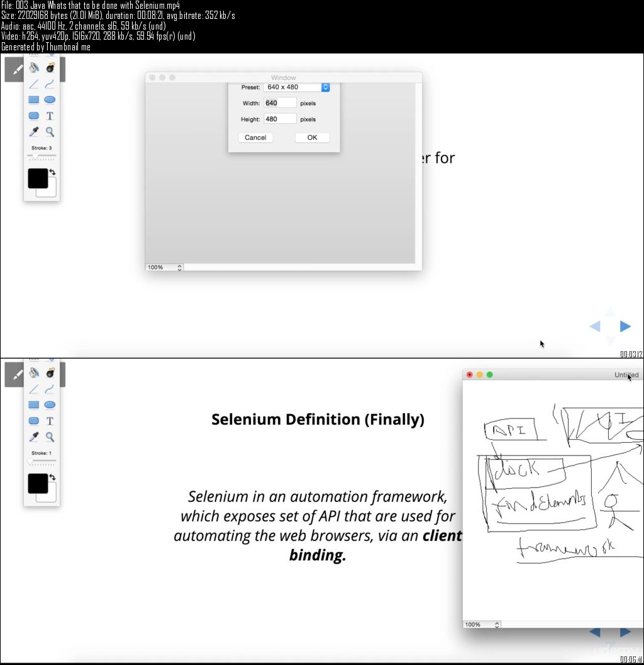Select the Fill bucket tool in the top frame
644x665 pixels.
click(34, 67)
